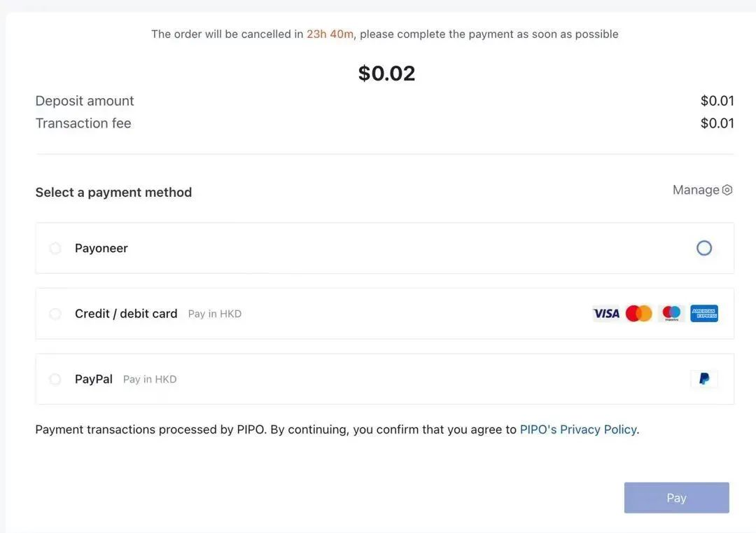Open PIPO's Privacy Policy link

pyautogui.click(x=578, y=429)
